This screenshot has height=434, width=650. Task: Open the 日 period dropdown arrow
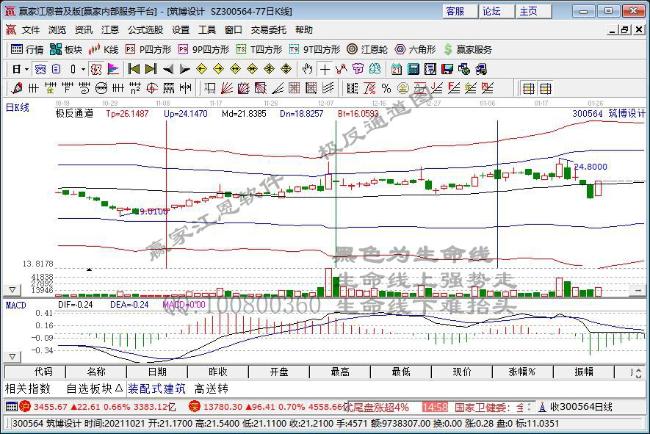pos(27,69)
